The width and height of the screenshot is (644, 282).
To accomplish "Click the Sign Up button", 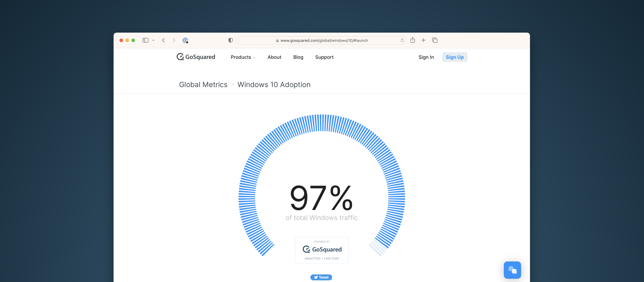I will (x=454, y=57).
